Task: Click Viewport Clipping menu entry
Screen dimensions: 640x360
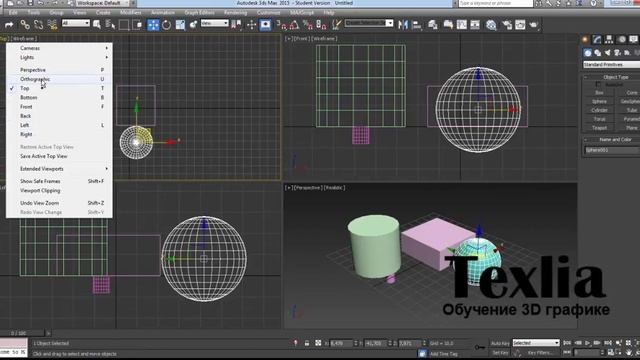Action: [x=60, y=191]
